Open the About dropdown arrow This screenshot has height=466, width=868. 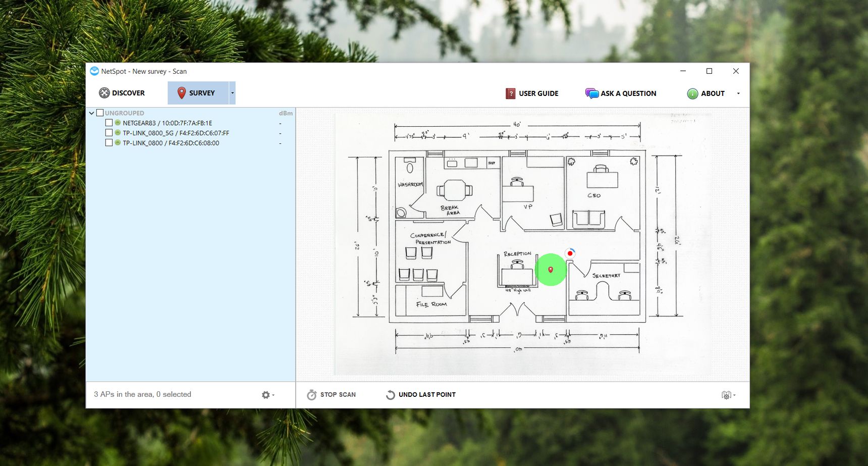(738, 93)
